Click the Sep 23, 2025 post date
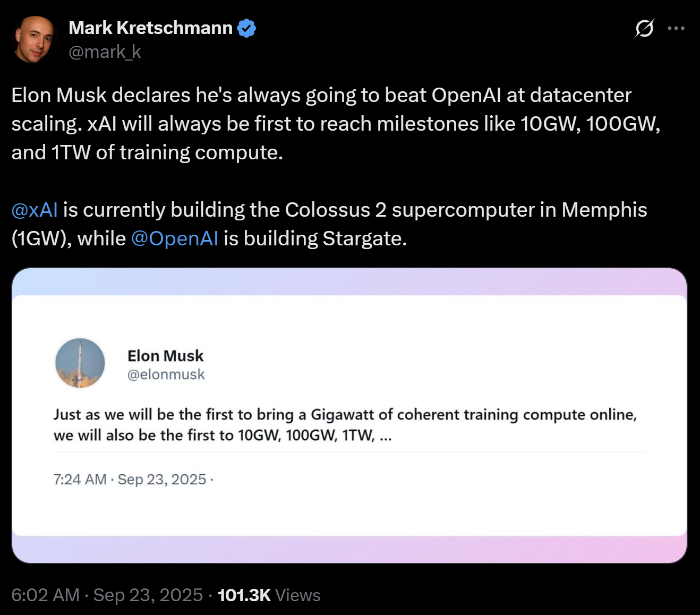Viewport: 700px width, 615px height. [x=148, y=595]
